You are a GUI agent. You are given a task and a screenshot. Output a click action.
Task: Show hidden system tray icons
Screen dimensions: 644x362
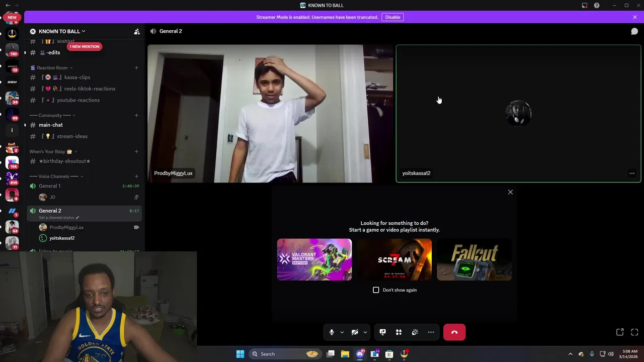(x=570, y=354)
